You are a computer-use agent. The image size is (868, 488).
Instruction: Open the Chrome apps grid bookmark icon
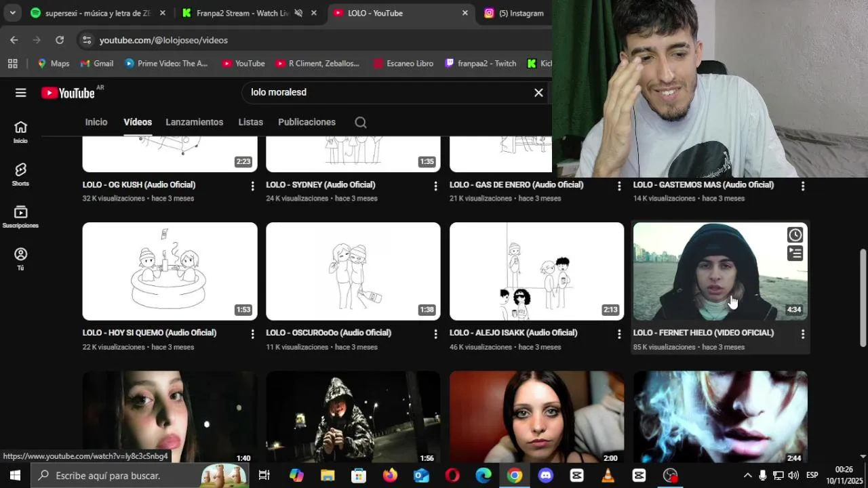pos(12,64)
